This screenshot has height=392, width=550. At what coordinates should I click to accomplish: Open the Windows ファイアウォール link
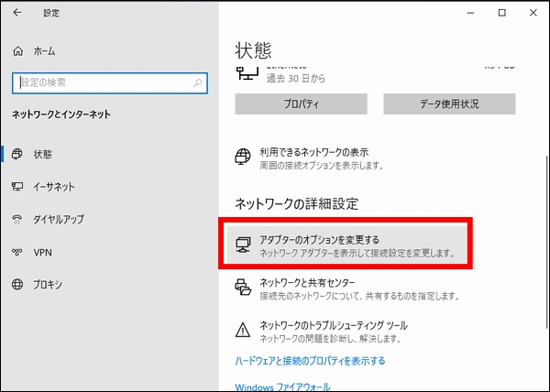tap(282, 387)
